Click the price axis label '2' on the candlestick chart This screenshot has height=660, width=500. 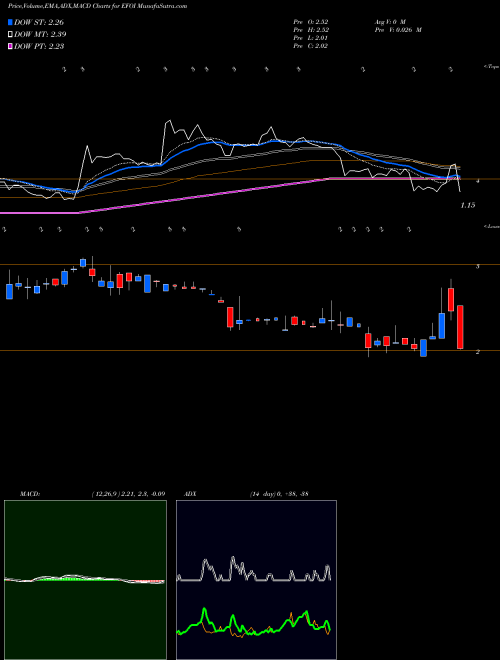coord(477,352)
